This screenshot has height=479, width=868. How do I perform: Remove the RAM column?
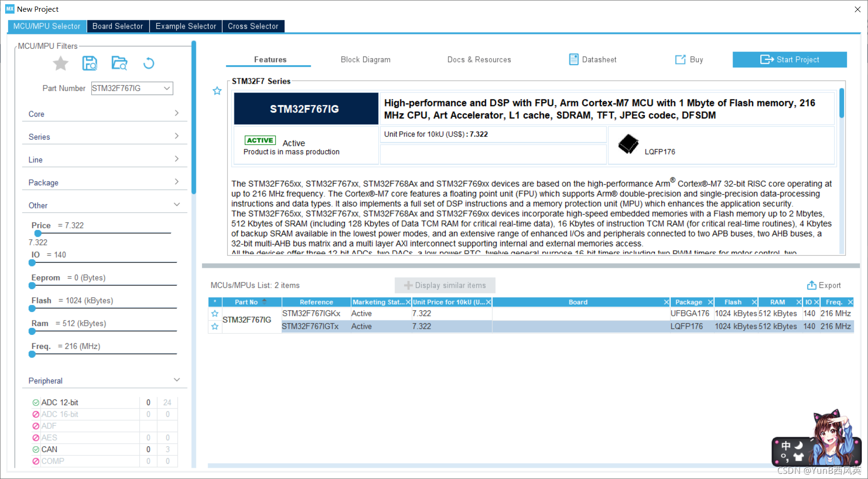[x=799, y=302]
